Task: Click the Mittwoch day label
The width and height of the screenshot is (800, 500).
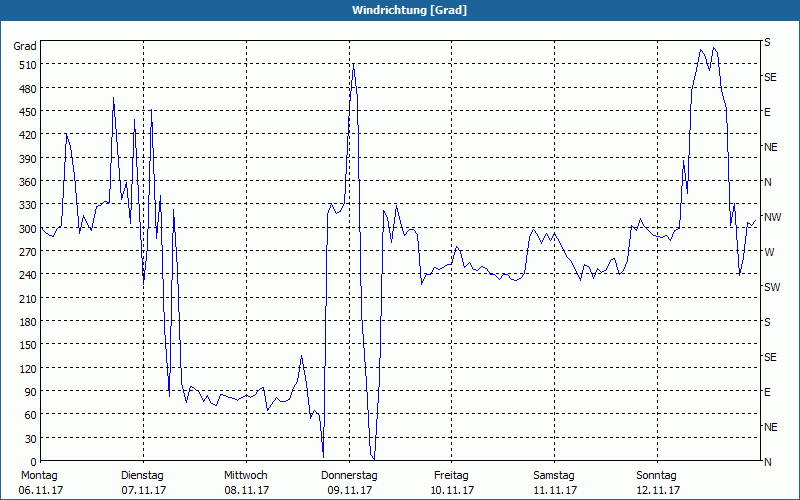Action: pos(245,476)
